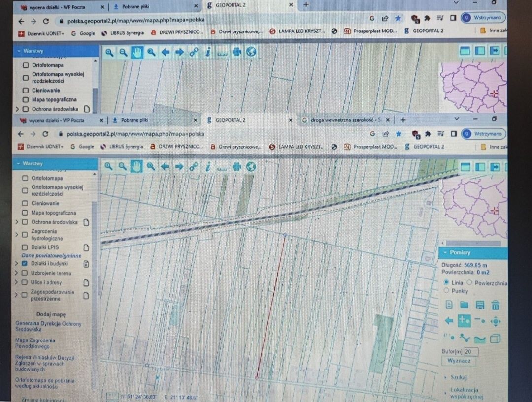Open Ortofotomapa do pobrania link
532x402 pixels.
[x=45, y=383]
